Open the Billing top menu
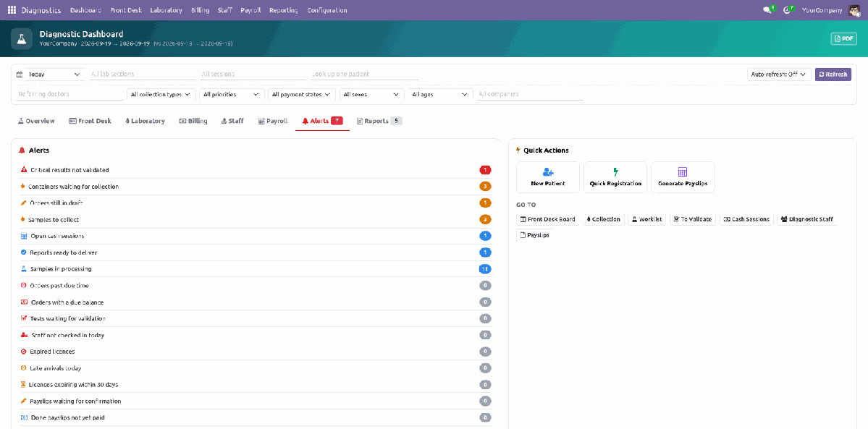This screenshot has width=868, height=429. (199, 10)
